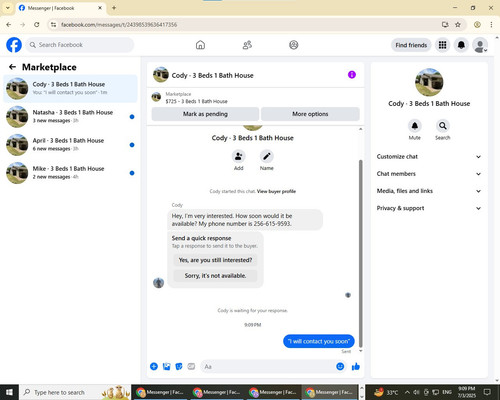The height and width of the screenshot is (400, 500).
Task: Choose a GIF from the composer
Action: pos(191,367)
